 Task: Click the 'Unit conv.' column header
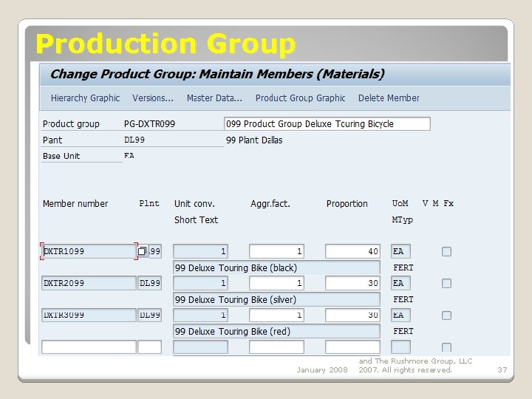pyautogui.click(x=194, y=204)
